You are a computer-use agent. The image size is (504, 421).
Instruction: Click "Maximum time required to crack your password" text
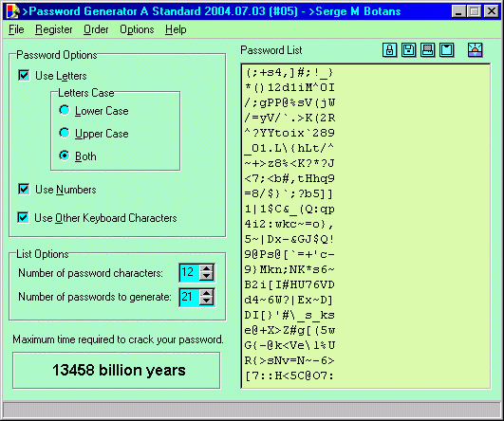point(118,339)
